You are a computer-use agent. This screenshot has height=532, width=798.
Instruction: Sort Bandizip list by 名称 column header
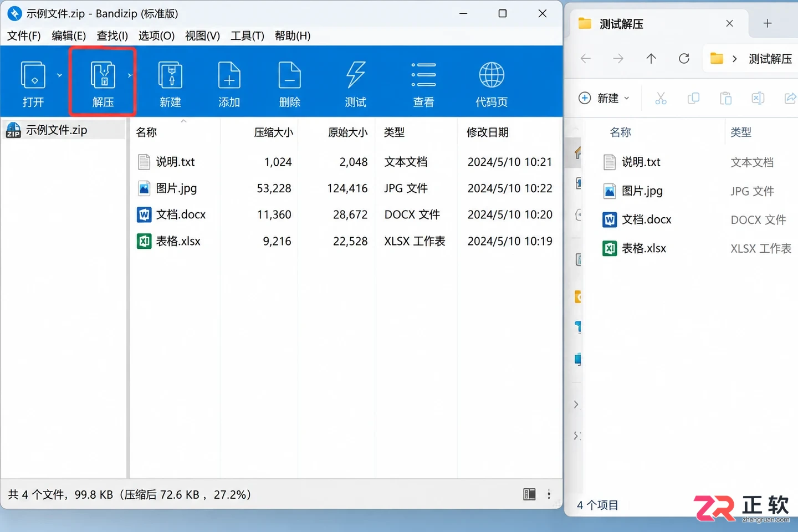coord(146,132)
